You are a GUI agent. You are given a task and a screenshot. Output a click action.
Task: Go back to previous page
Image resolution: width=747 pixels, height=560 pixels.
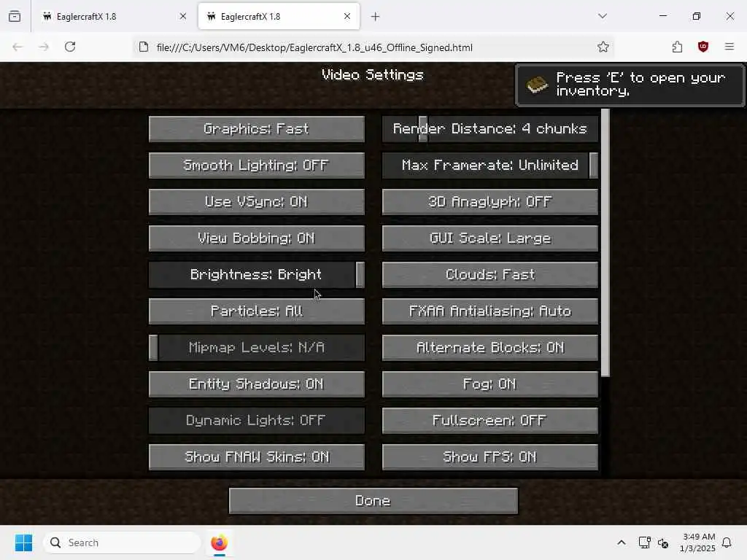point(18,47)
